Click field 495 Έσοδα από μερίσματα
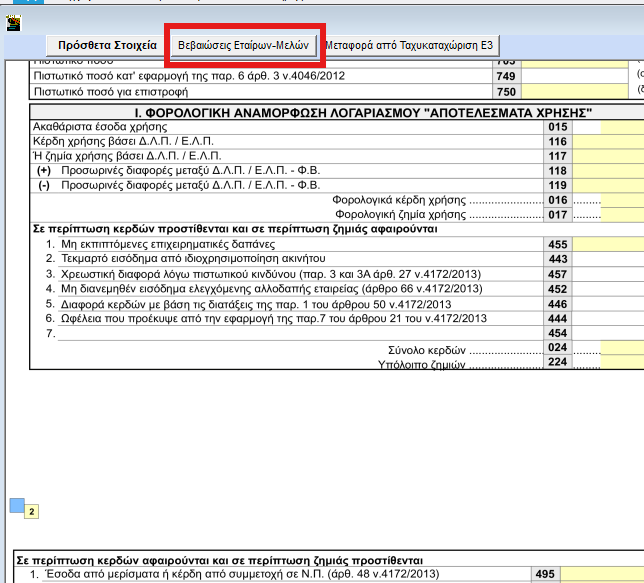644x583 pixels. pos(601,574)
